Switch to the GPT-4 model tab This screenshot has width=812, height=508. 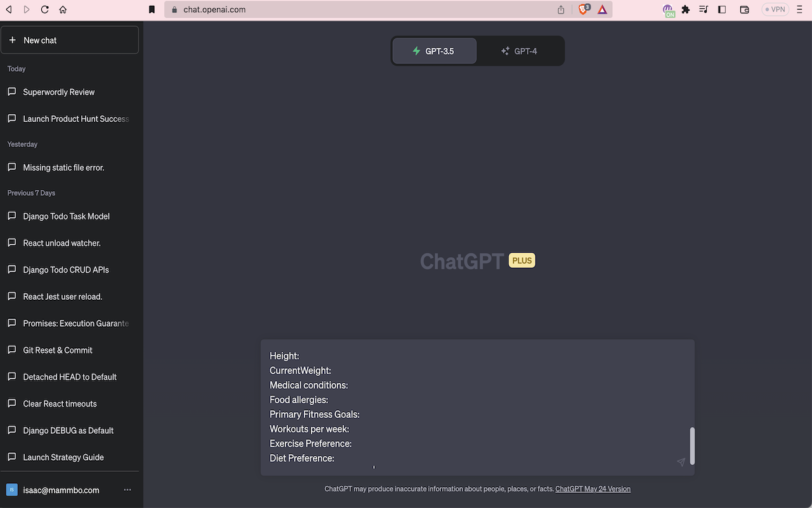(520, 50)
